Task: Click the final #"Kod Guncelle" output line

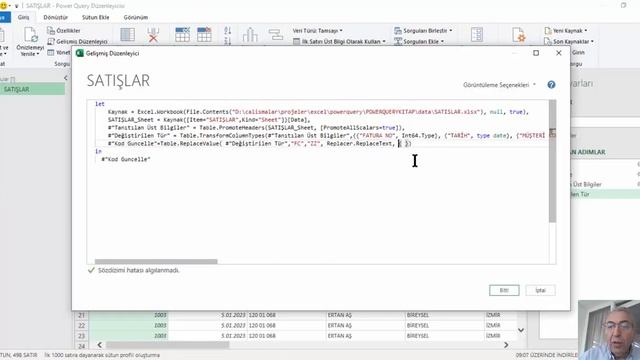Action: [x=126, y=160]
